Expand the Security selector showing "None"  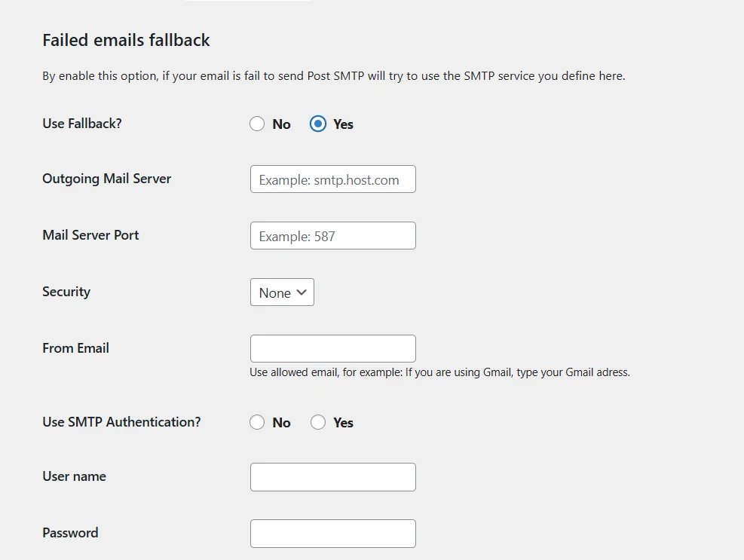[281, 292]
